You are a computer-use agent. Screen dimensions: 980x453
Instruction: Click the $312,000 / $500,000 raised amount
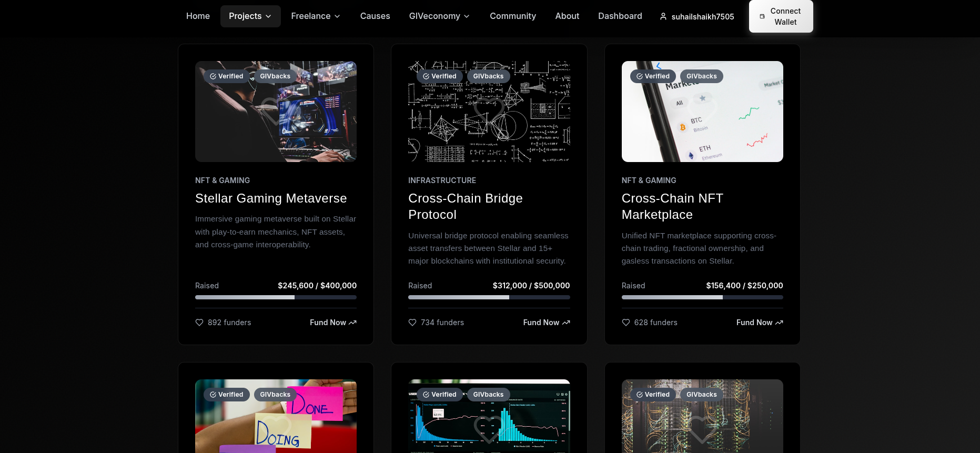pos(531,286)
